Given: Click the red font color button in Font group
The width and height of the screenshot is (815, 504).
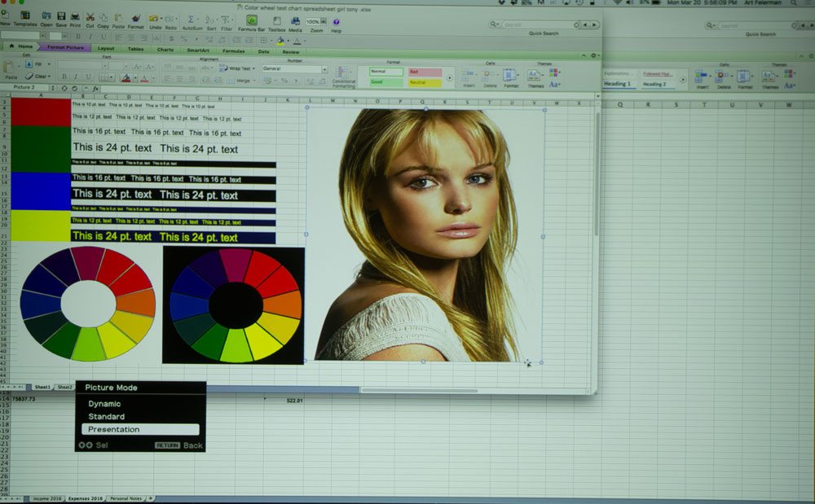Looking at the screenshot, I should click(144, 78).
